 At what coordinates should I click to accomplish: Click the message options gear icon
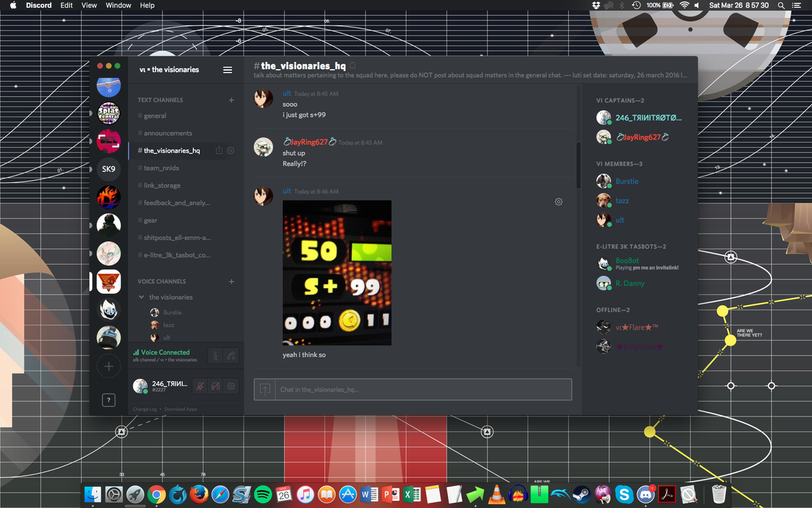(x=558, y=202)
